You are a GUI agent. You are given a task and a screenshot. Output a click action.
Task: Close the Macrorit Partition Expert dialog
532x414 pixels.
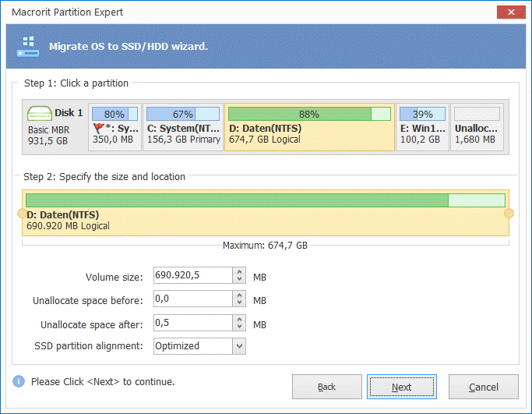click(511, 12)
